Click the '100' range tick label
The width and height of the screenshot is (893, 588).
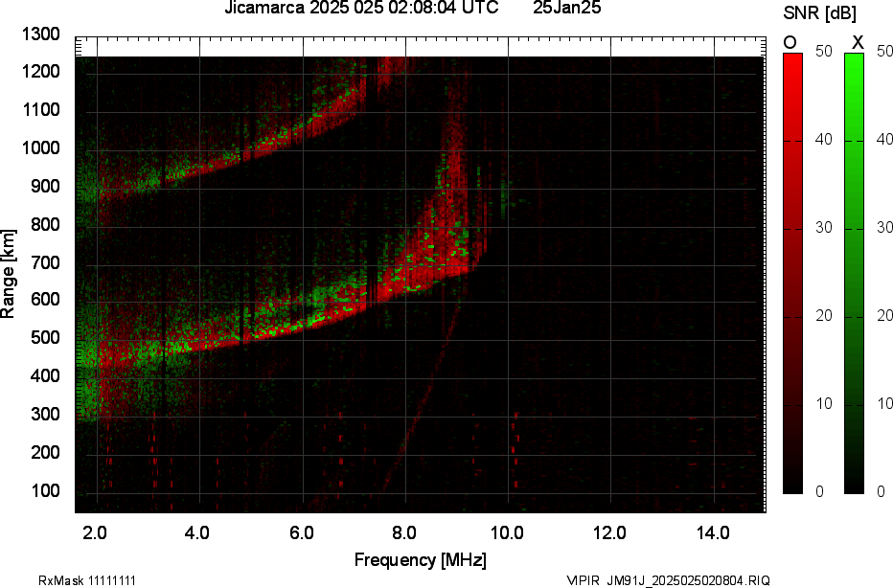pyautogui.click(x=45, y=490)
